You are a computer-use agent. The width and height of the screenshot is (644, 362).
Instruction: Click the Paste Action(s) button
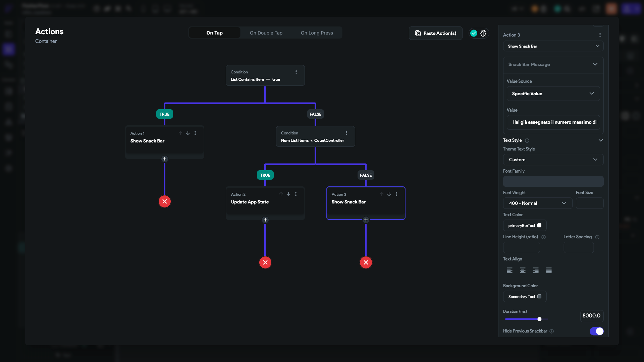[435, 33]
